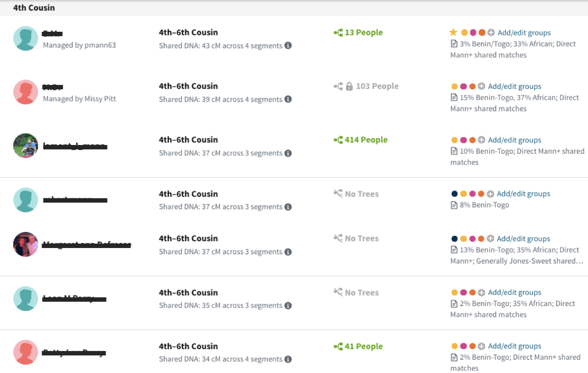Click the lock icon beside 103 People

[x=349, y=86]
